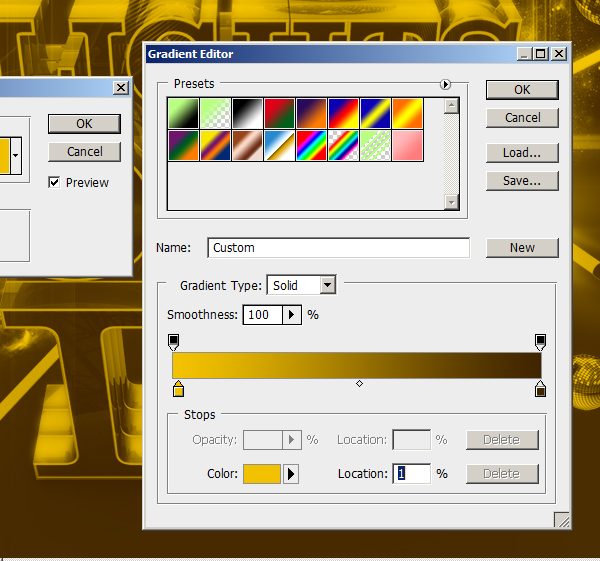This screenshot has width=600, height=561.
Task: Select the orange, yellow, orange gradient preset
Action: [408, 113]
